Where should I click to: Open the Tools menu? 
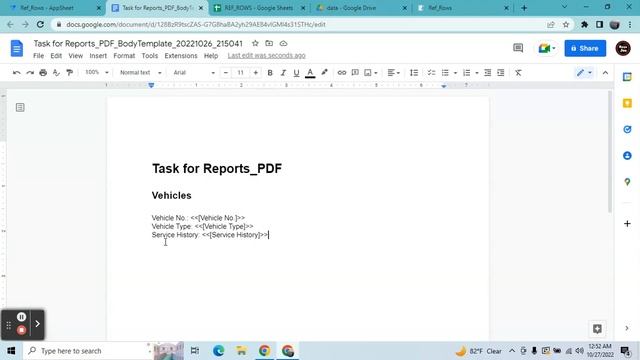tap(150, 56)
